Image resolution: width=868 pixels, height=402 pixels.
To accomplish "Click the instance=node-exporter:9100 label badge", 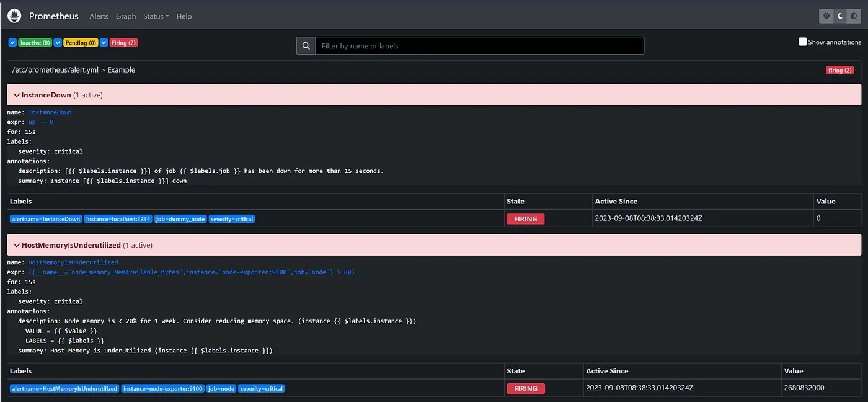I will tap(162, 388).
